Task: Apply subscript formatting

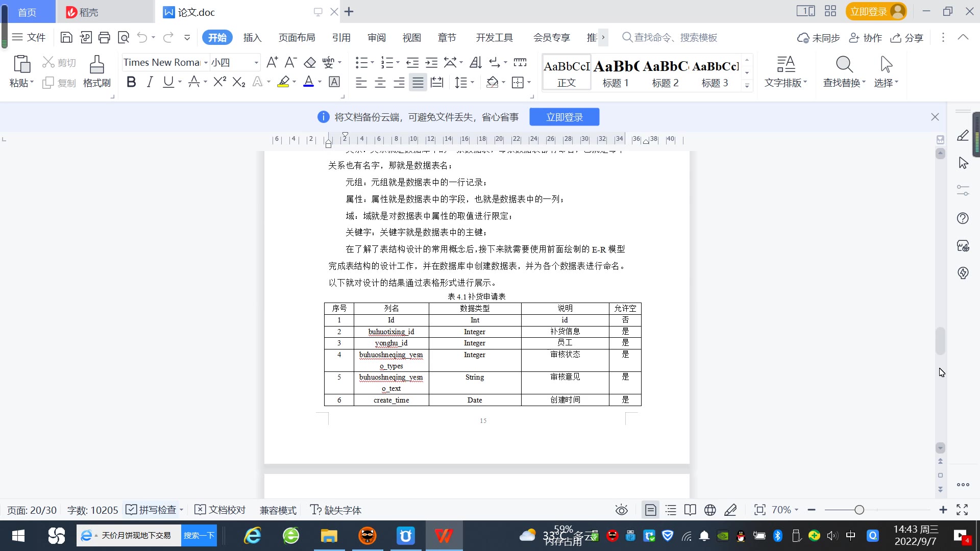Action: pos(239,82)
